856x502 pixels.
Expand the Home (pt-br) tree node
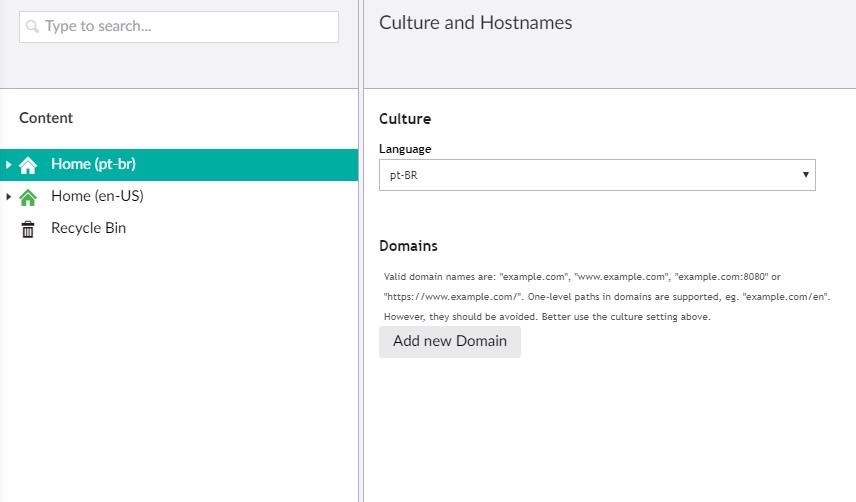coord(9,164)
